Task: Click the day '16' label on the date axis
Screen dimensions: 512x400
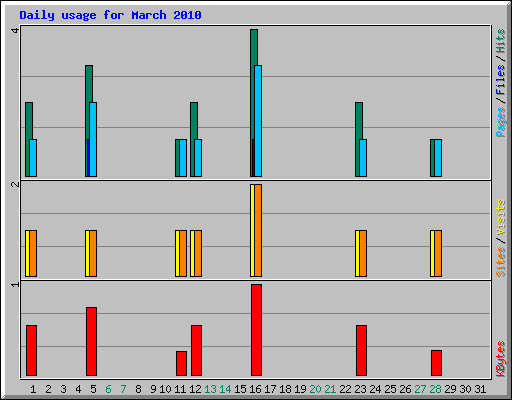Action: point(255,389)
